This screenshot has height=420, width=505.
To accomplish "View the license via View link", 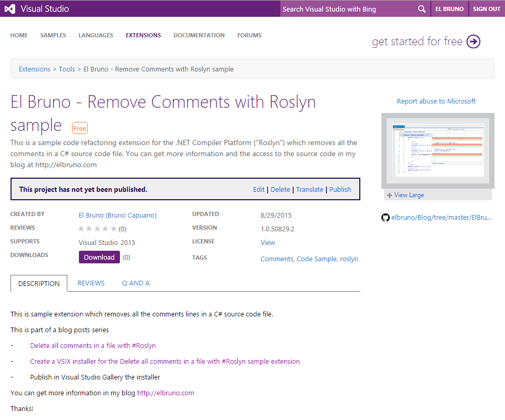I will 268,242.
